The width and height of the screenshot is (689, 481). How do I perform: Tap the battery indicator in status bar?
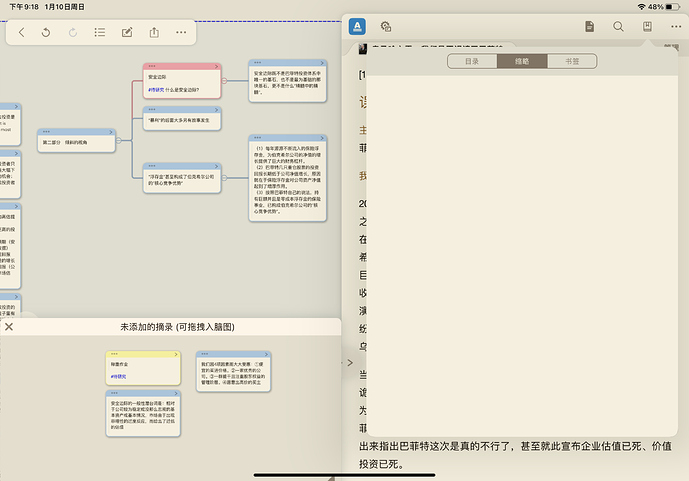click(x=672, y=7)
